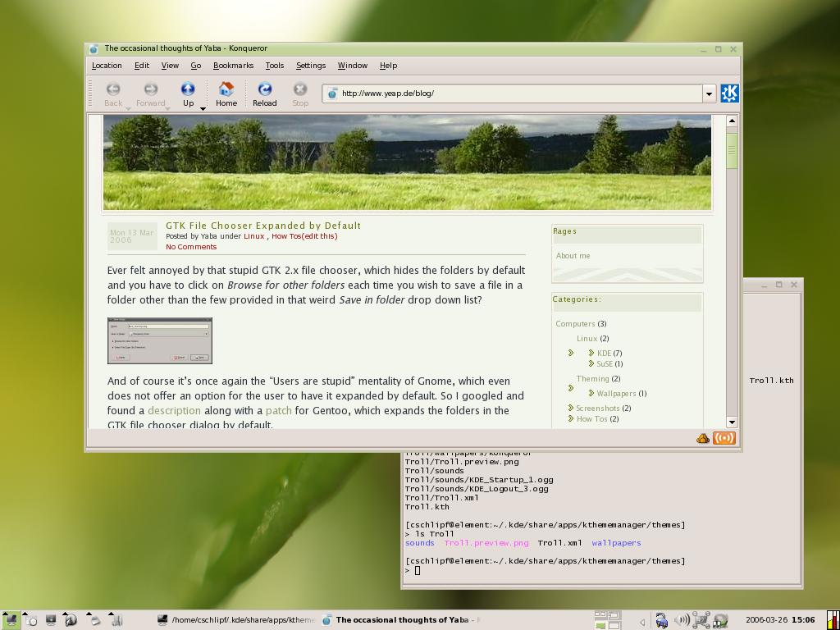Select the Konqueror taskbar entry
The height and width of the screenshot is (630, 840).
click(x=400, y=620)
